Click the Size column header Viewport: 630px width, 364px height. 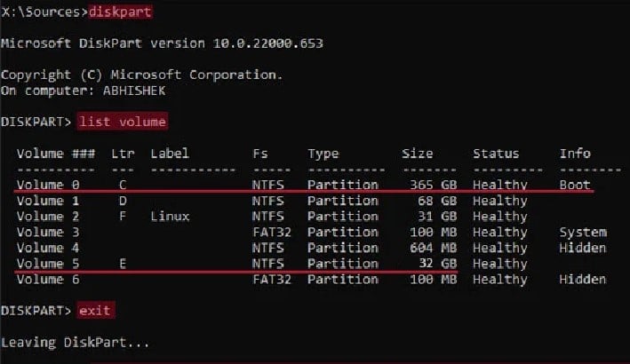tap(418, 154)
